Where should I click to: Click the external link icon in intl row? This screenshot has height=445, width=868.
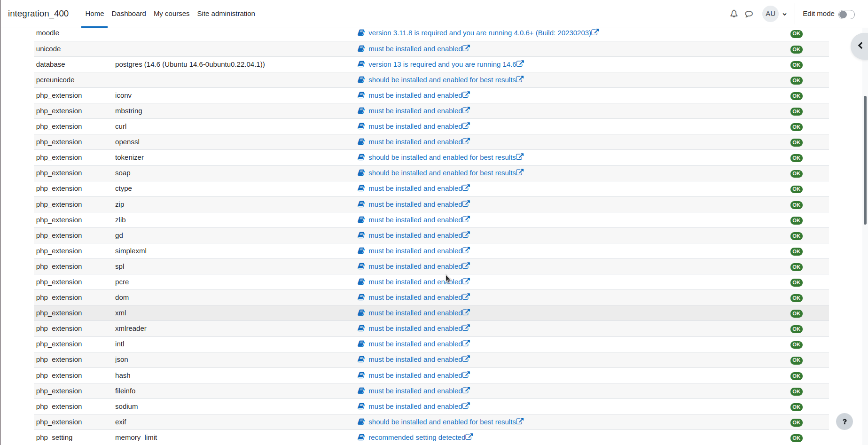tap(466, 344)
